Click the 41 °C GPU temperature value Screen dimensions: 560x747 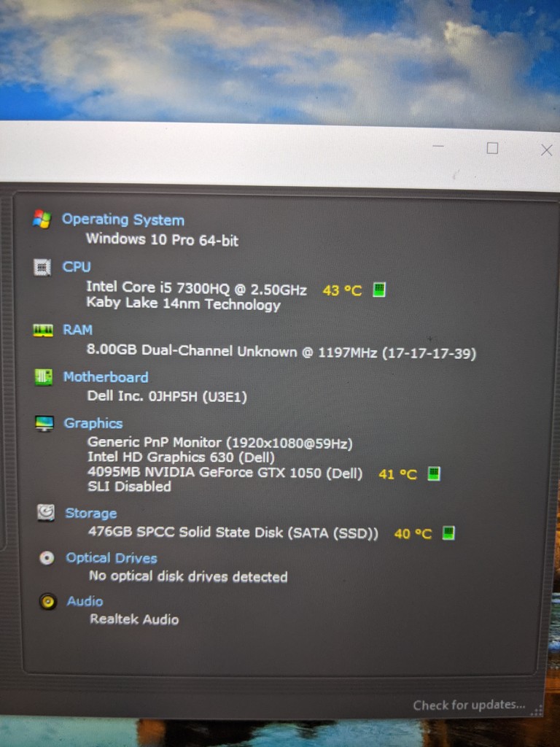point(397,474)
